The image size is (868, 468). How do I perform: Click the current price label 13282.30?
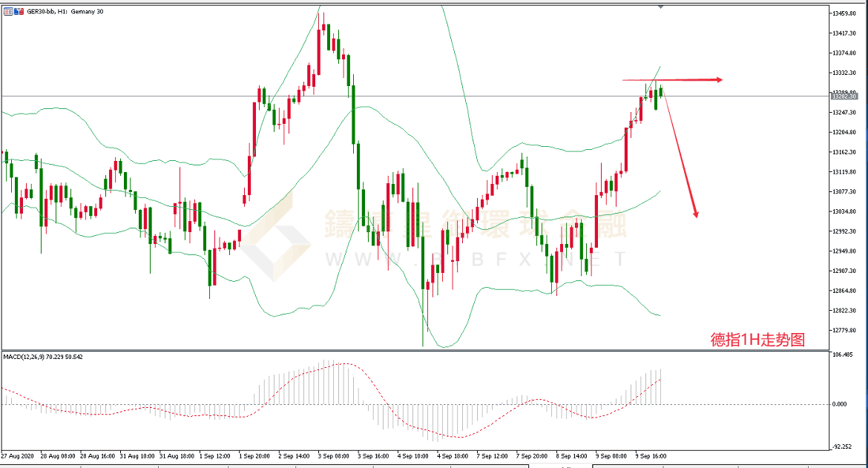[844, 96]
